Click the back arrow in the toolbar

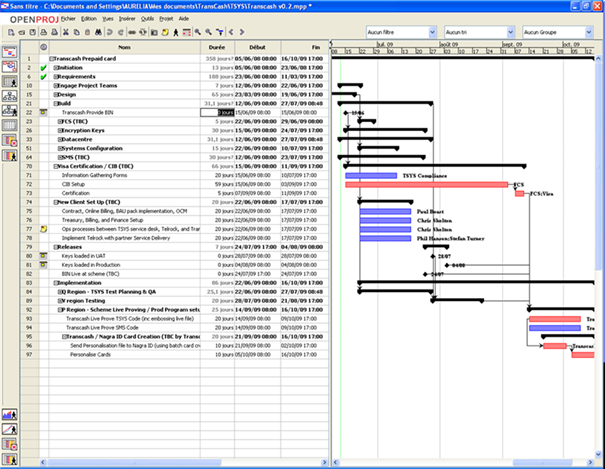[231, 32]
